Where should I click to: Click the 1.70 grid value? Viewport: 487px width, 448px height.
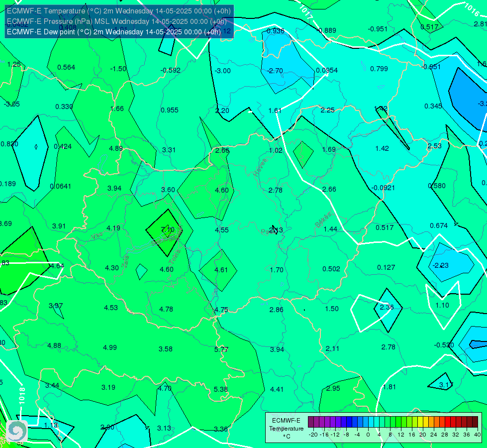tap(277, 270)
